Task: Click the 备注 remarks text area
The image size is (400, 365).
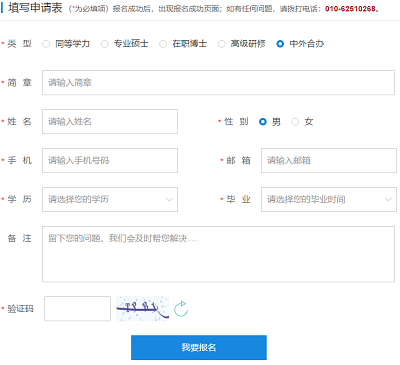Action: pos(218,254)
